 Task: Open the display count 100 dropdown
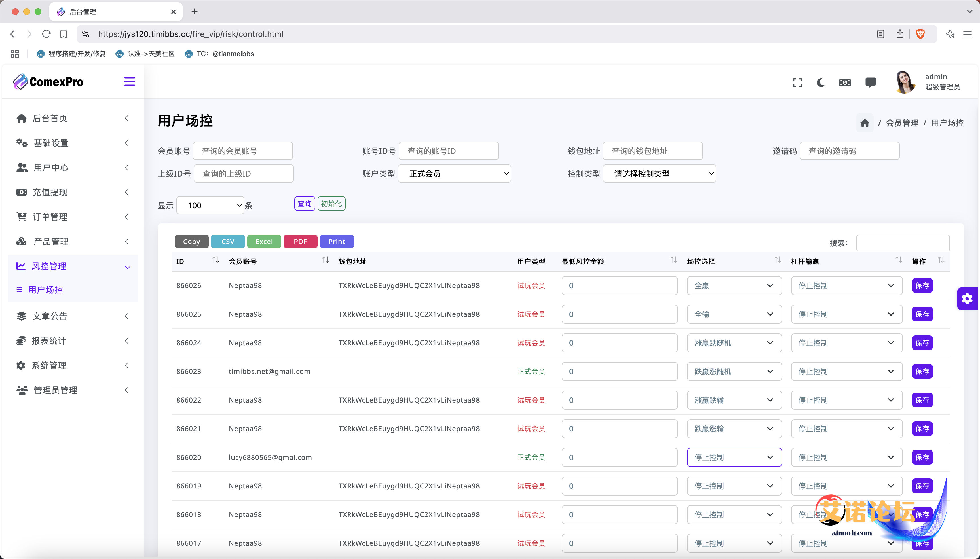pos(210,206)
